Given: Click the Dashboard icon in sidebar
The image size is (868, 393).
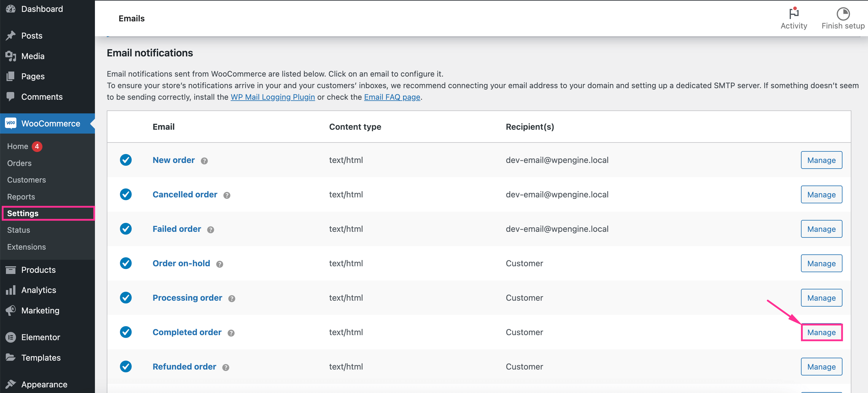Looking at the screenshot, I should point(11,8).
